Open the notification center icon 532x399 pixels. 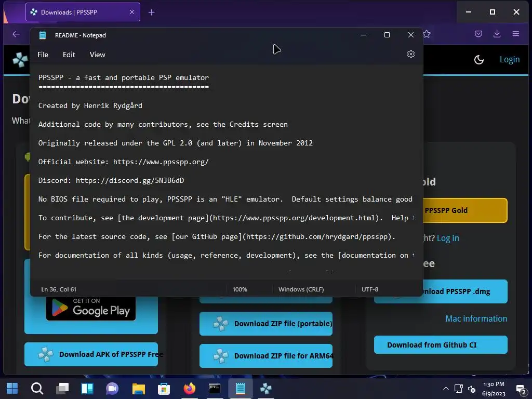521,389
